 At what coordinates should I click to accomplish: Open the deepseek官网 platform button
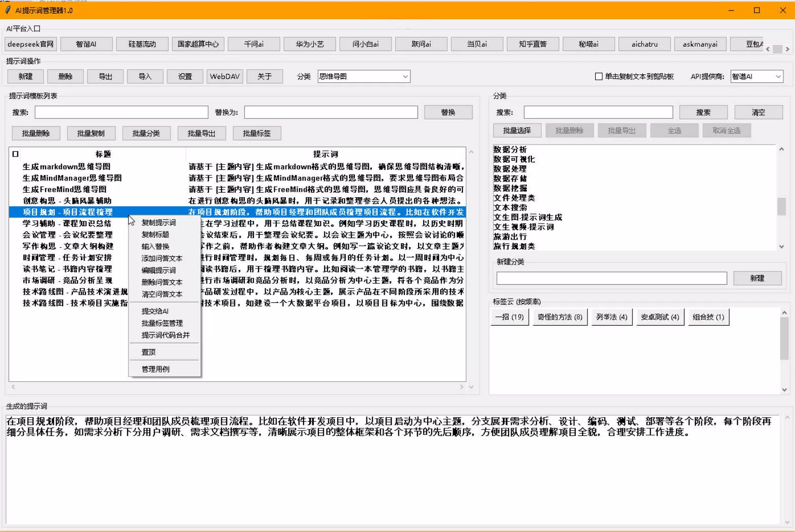(30, 44)
